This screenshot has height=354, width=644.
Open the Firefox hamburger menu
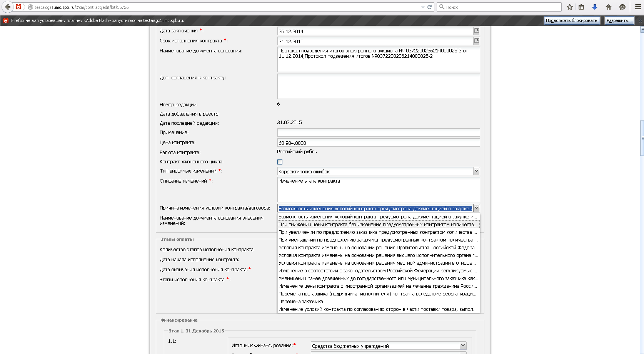tap(638, 7)
